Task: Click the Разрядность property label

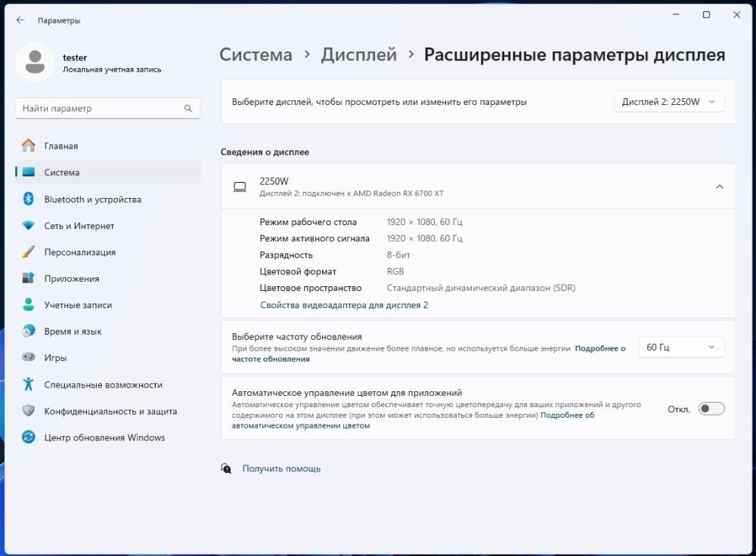Action: pos(286,255)
